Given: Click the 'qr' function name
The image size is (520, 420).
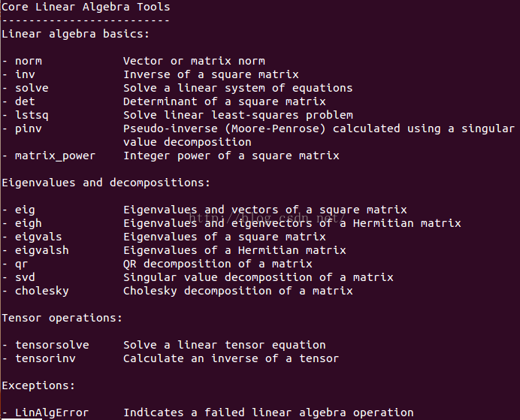Looking at the screenshot, I should point(22,264).
